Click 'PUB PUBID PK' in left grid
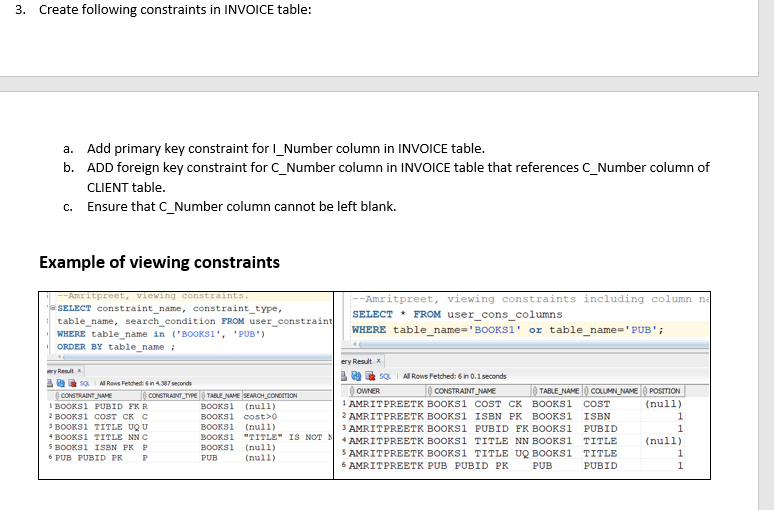 pos(89,458)
